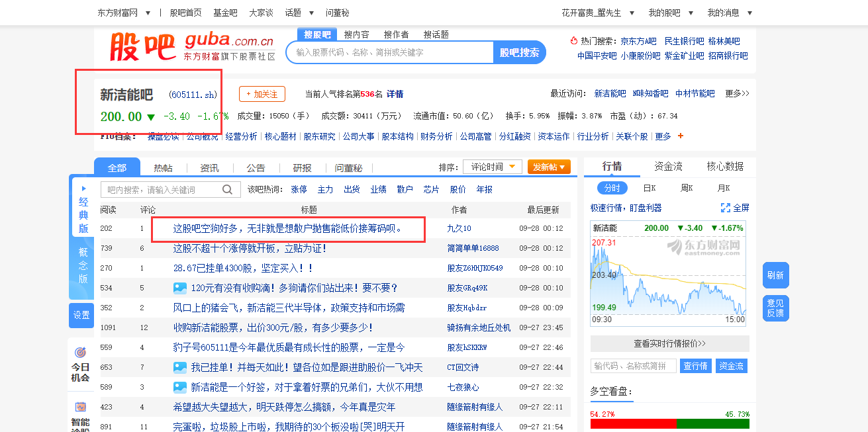
Task: Select 分时 chart period
Action: click(x=612, y=188)
